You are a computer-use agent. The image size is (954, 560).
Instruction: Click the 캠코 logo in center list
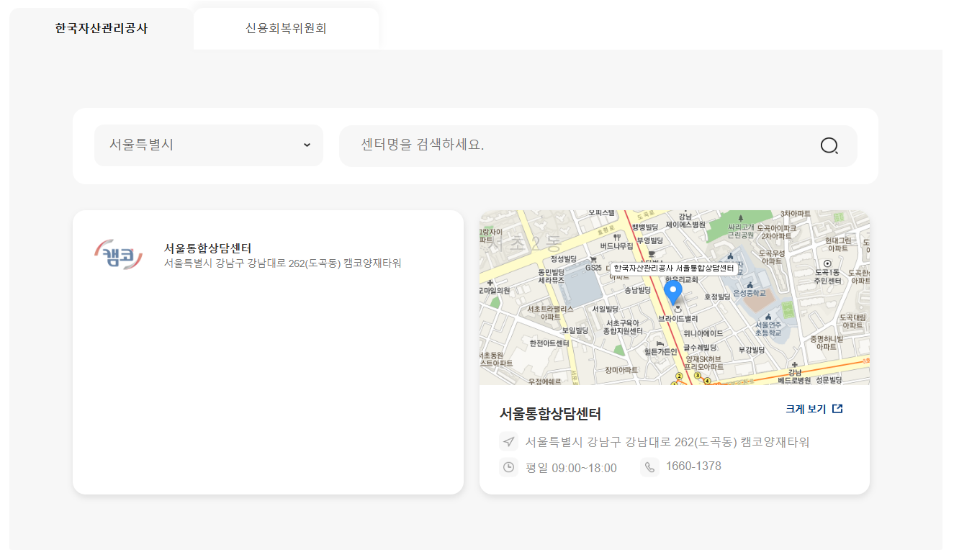pyautogui.click(x=119, y=255)
